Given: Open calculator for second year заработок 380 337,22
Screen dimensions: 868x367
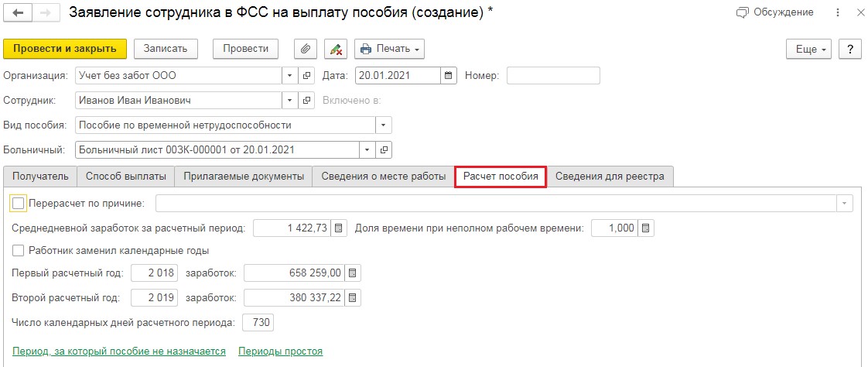Looking at the screenshot, I should pyautogui.click(x=353, y=297).
